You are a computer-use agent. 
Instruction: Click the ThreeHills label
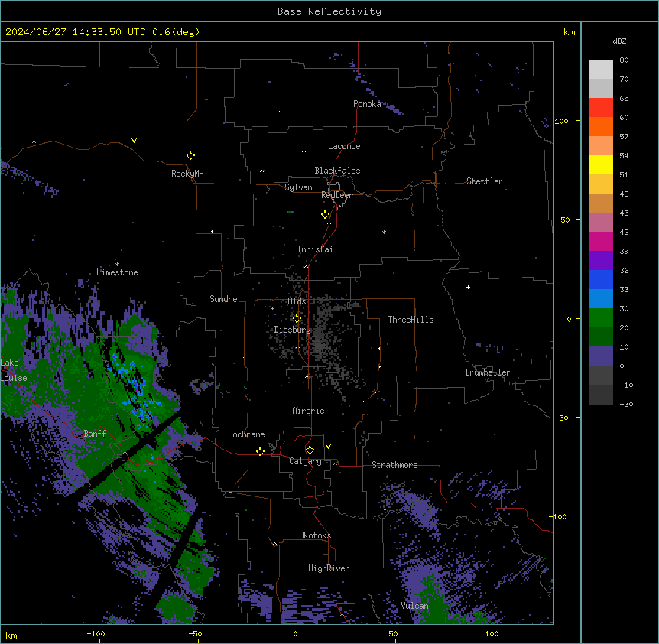coord(411,320)
